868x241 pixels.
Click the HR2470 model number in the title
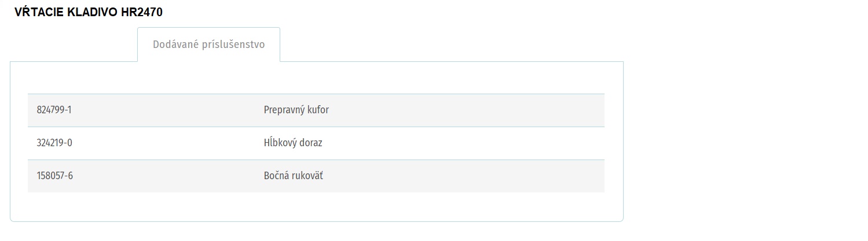click(x=142, y=13)
